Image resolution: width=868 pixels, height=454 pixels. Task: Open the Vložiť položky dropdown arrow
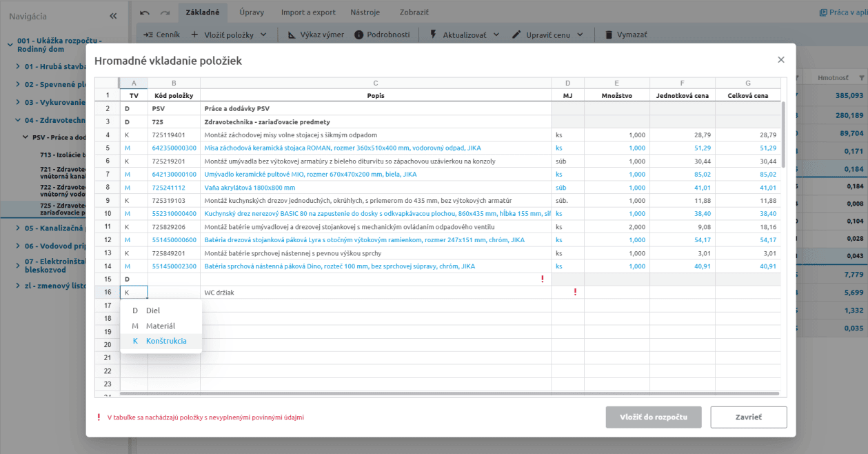point(264,34)
